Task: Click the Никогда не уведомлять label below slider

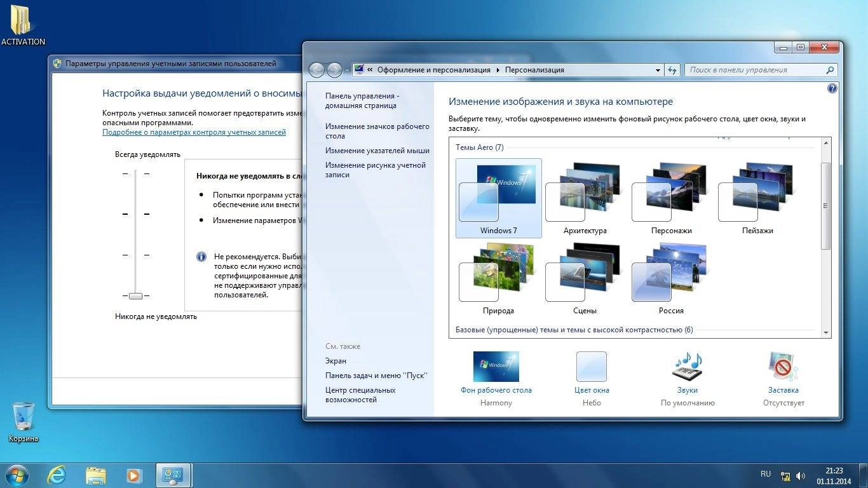Action: 156,316
